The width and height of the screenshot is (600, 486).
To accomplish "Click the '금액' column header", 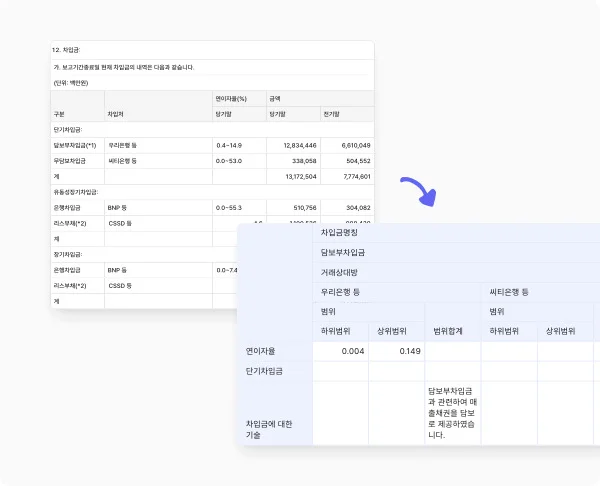I will click(x=275, y=99).
